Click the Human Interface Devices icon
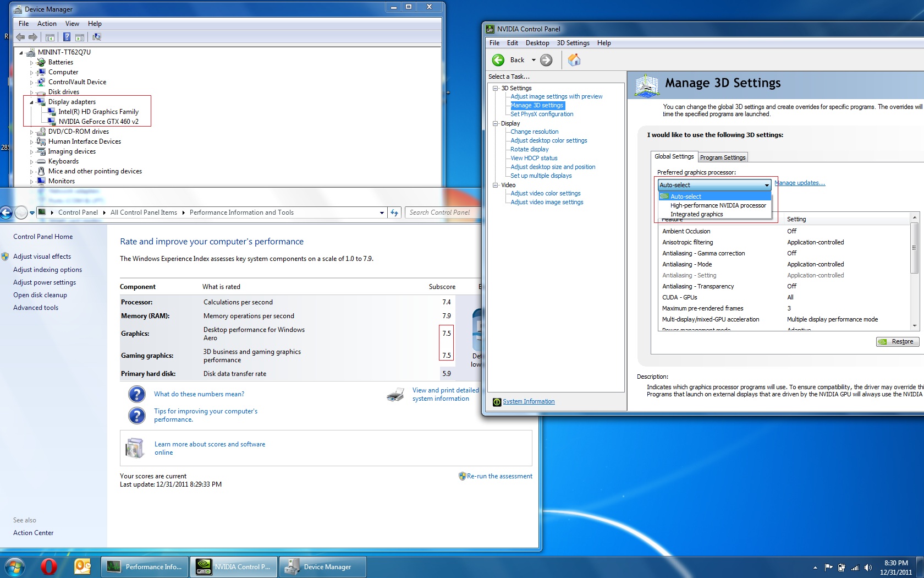 [x=41, y=141]
